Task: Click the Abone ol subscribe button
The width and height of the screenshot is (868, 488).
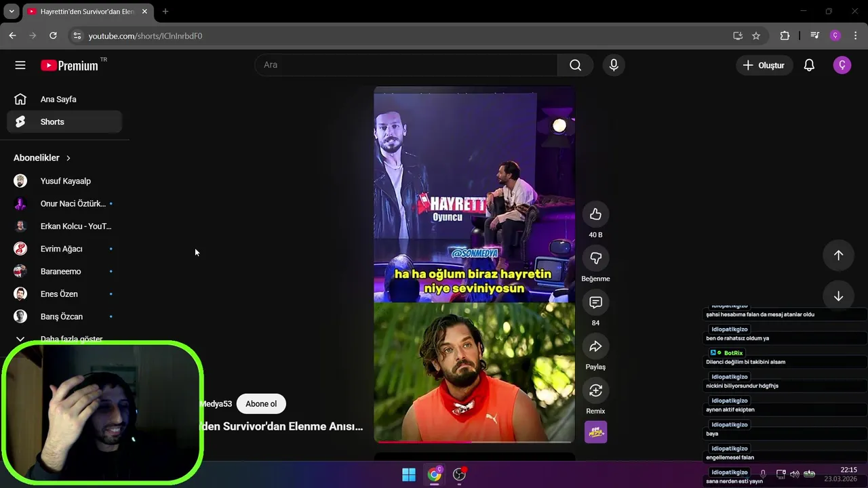Action: pyautogui.click(x=261, y=404)
